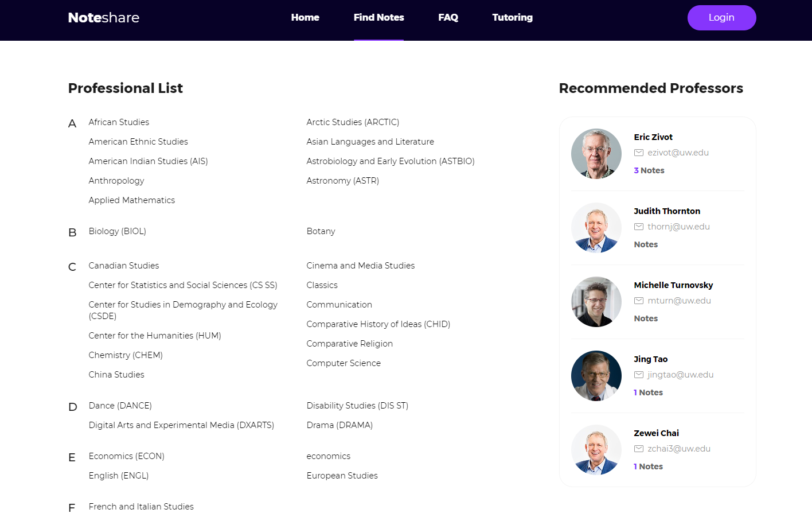Click the envelope icon beside ezivot@uw.edu
The height and width of the screenshot is (521, 812).
pos(639,153)
